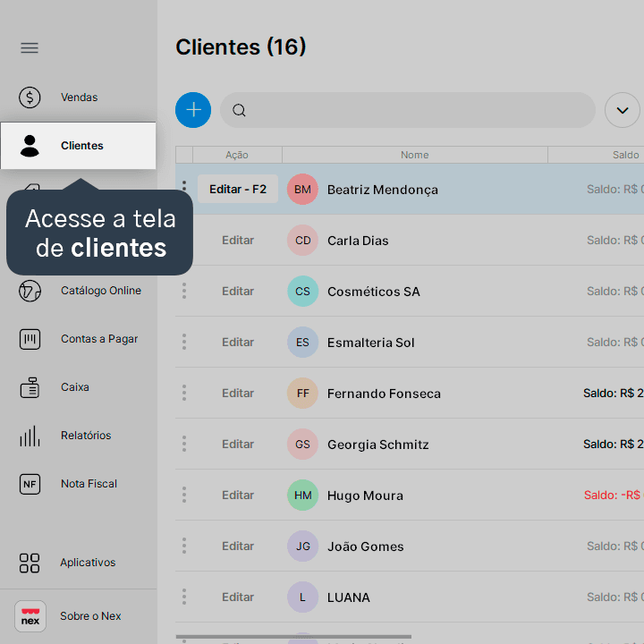Open options dots for Georgia Schmitz
Image resolution: width=644 pixels, height=644 pixels.
(x=184, y=444)
